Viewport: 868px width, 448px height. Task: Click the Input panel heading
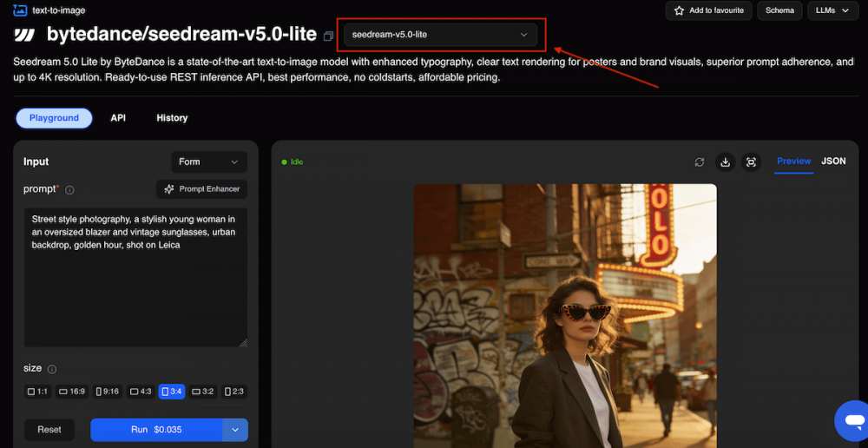click(x=36, y=161)
